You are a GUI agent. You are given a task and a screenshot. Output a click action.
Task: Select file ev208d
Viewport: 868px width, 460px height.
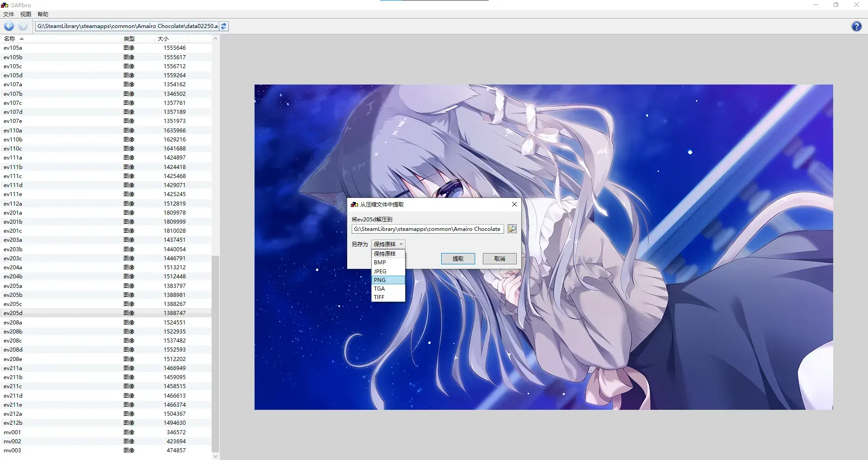106,349
